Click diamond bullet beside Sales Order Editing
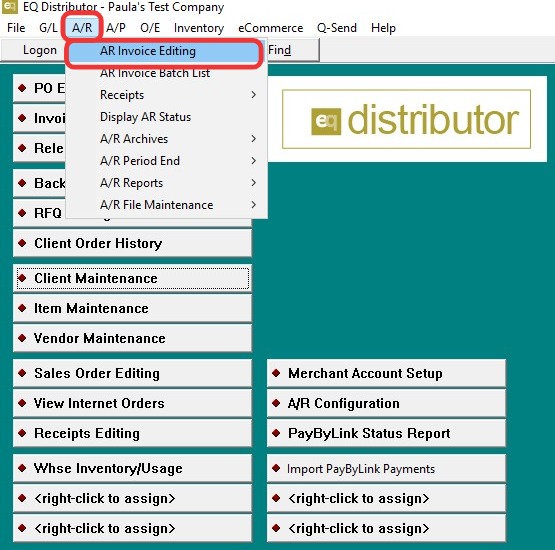The image size is (555, 550). (22, 373)
